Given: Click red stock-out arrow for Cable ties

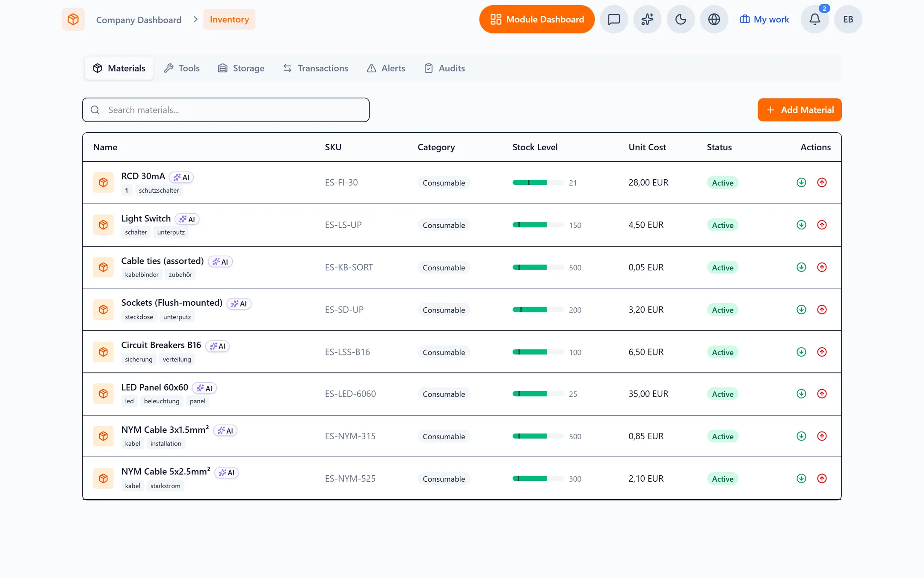Looking at the screenshot, I should click(x=822, y=267).
